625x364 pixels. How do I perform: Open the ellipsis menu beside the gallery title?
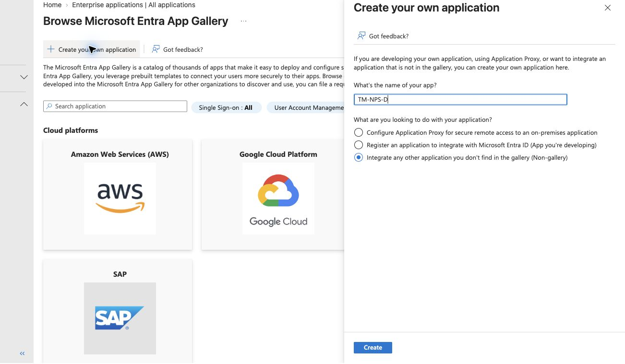click(x=243, y=22)
